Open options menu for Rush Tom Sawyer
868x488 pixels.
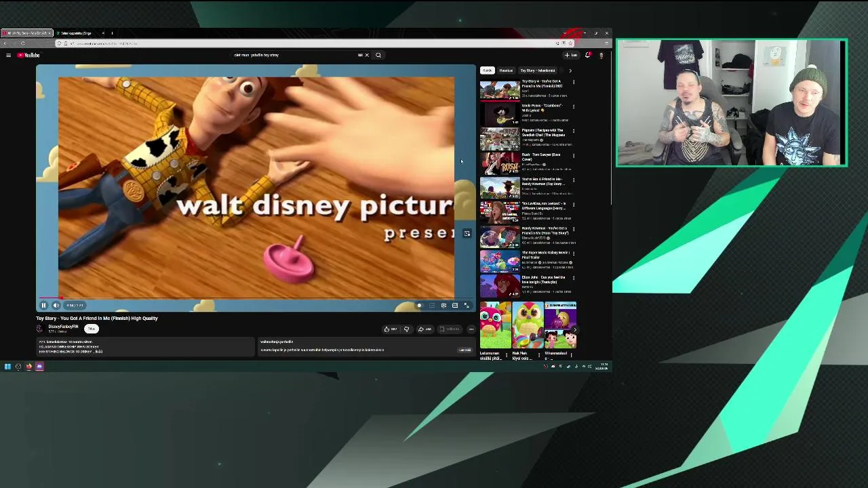[x=574, y=155]
